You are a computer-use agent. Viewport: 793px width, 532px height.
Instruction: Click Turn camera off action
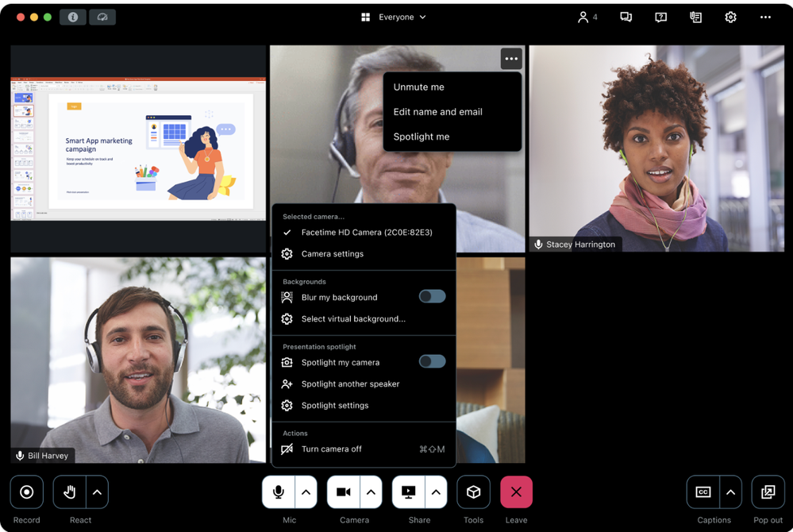(331, 449)
